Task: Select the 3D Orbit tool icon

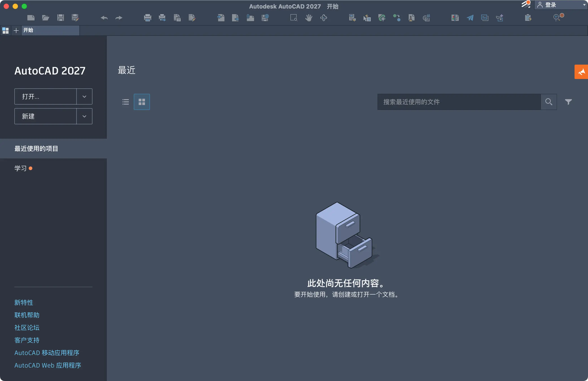Action: [323, 18]
